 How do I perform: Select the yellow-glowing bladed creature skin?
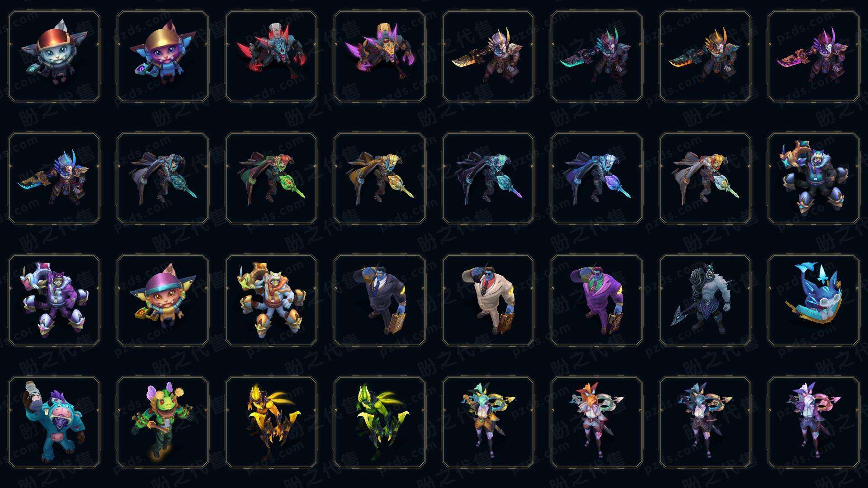(x=271, y=422)
